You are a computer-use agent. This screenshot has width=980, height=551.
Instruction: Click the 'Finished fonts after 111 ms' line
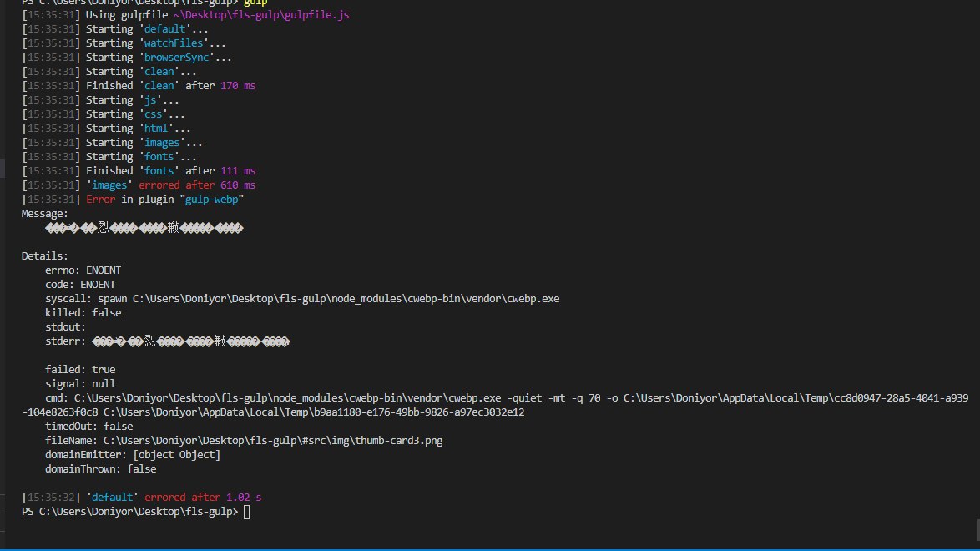139,171
